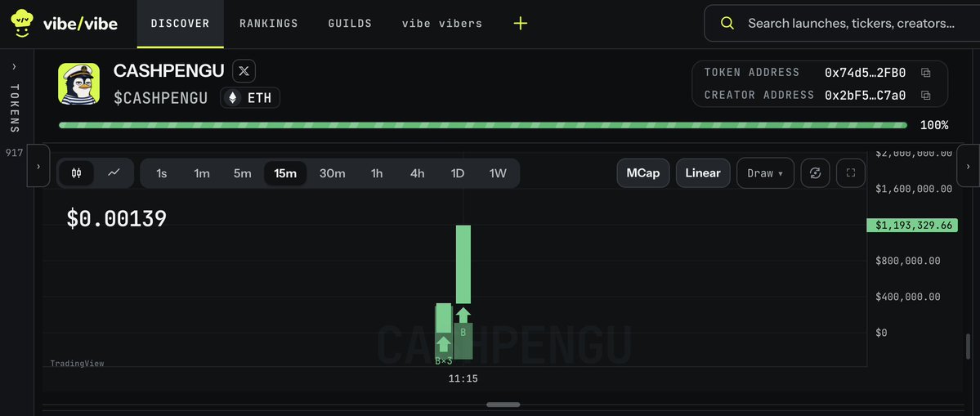Click the $1,193,329.66 price label
The width and height of the screenshot is (980, 416).
coord(912,226)
